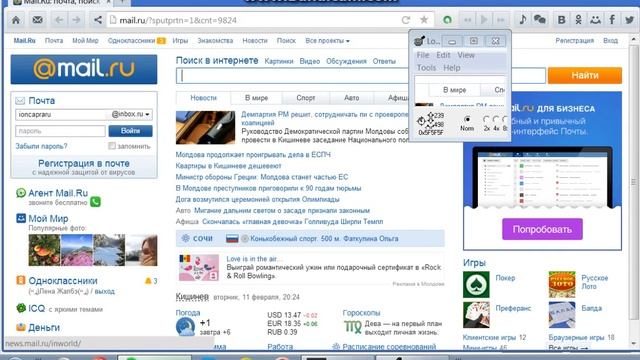The image size is (640, 360).
Task: Open the My World face icon in the toolbar
Action: click(595, 20)
